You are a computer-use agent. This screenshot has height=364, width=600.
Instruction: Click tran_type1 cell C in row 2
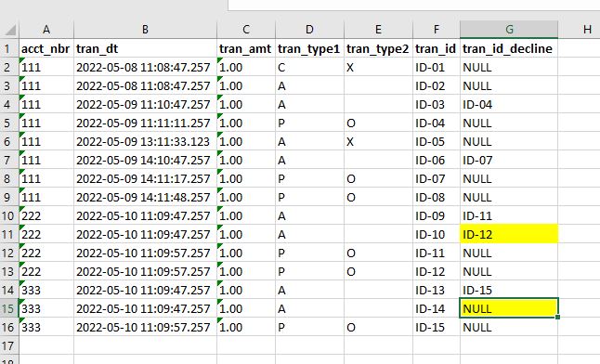(x=309, y=68)
